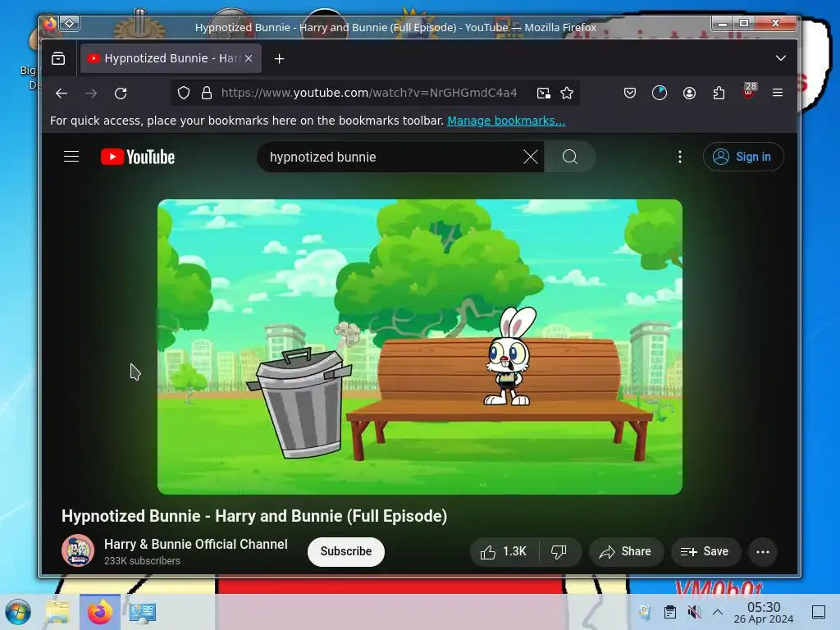Open Firefox View from the tab bar
This screenshot has width=840, height=630.
click(x=58, y=58)
